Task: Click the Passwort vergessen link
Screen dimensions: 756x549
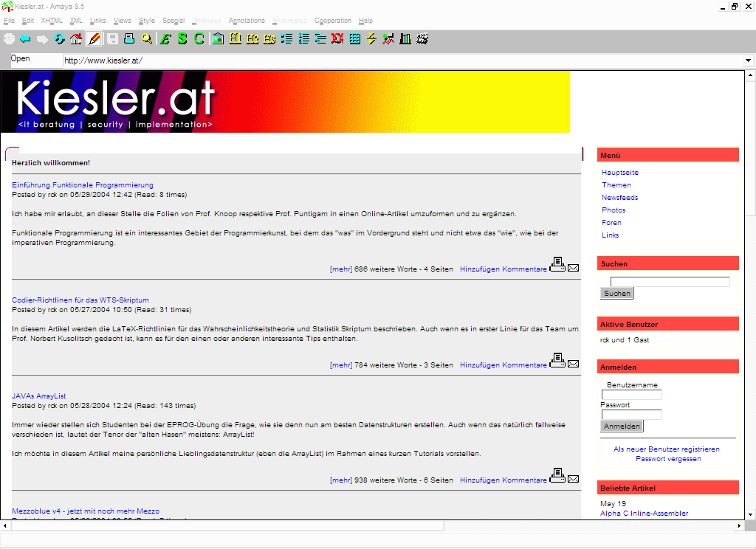Action: pyautogui.click(x=667, y=459)
